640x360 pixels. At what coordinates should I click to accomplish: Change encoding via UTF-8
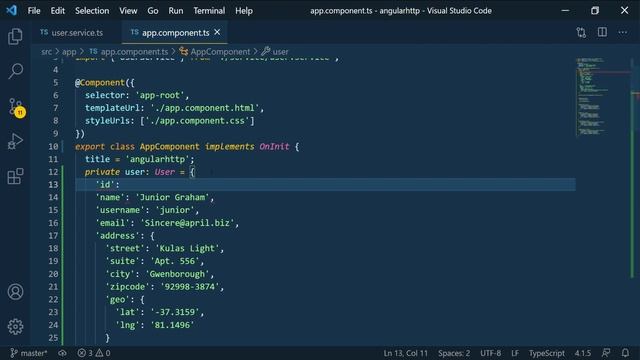pyautogui.click(x=490, y=353)
